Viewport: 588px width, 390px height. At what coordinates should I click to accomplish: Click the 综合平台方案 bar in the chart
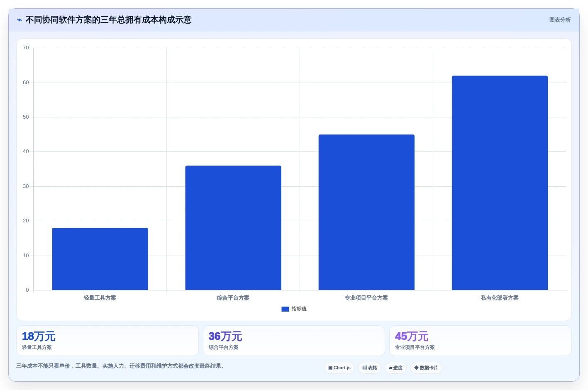coord(233,228)
